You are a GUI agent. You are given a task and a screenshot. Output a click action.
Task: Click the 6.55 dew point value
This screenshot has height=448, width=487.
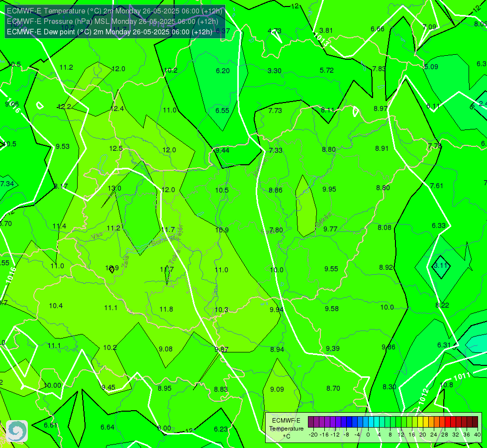222,111
